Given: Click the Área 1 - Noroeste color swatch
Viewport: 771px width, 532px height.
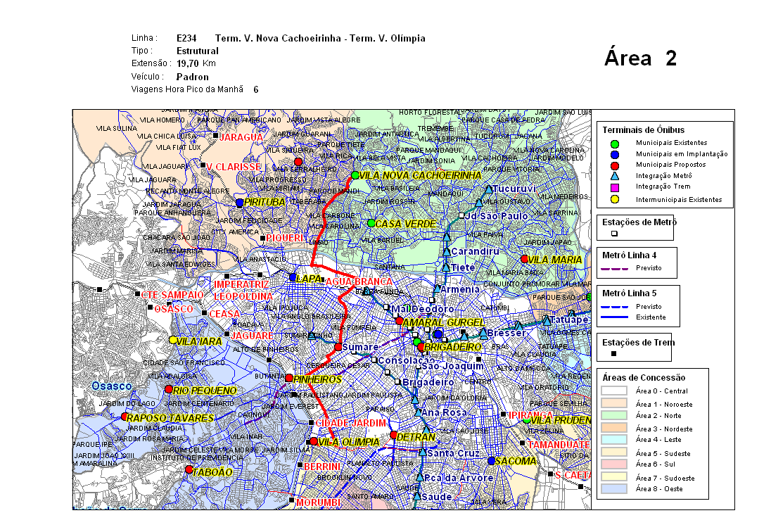Looking at the screenshot, I should pyautogui.click(x=613, y=403).
